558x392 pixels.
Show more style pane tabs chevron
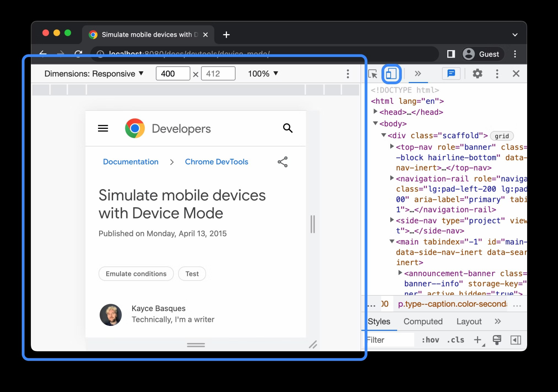(x=498, y=321)
